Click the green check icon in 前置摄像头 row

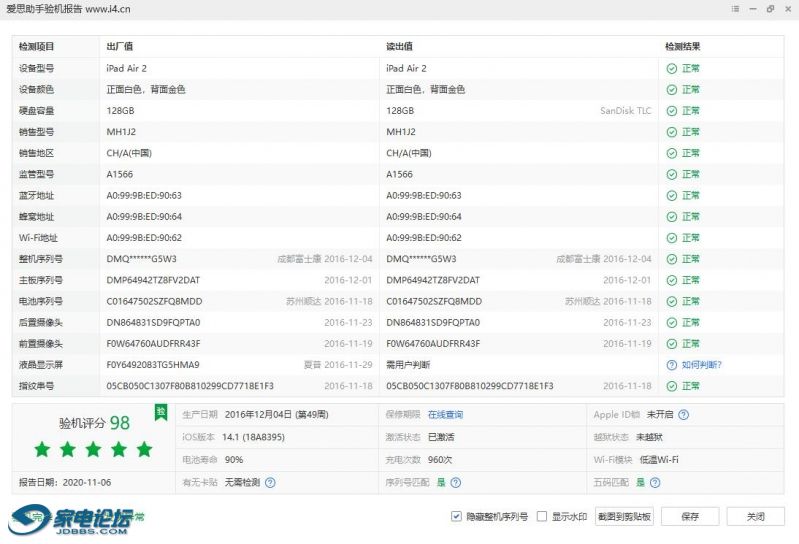[x=672, y=344]
